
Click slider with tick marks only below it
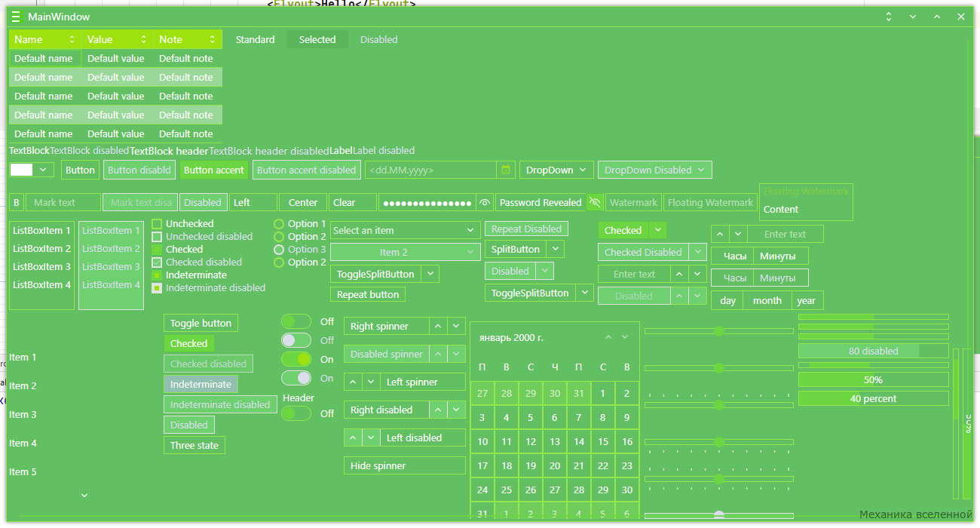click(x=718, y=443)
